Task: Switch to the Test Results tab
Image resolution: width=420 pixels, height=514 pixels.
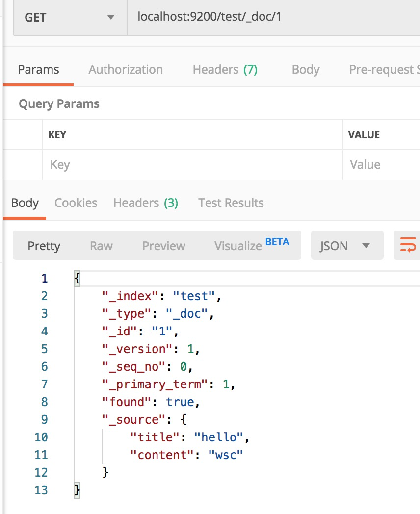Action: 231,203
